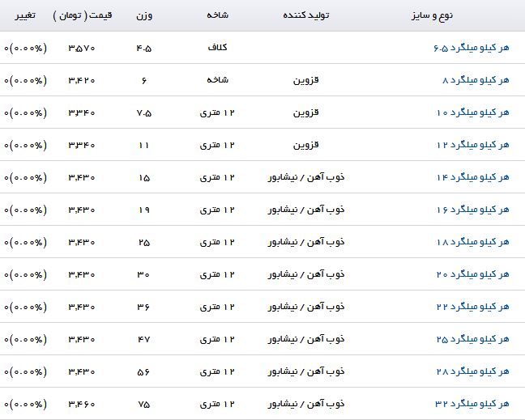525x420 pixels.
Task: Open the link هر کیلو میلگرد ۲۵
Action: (x=473, y=339)
